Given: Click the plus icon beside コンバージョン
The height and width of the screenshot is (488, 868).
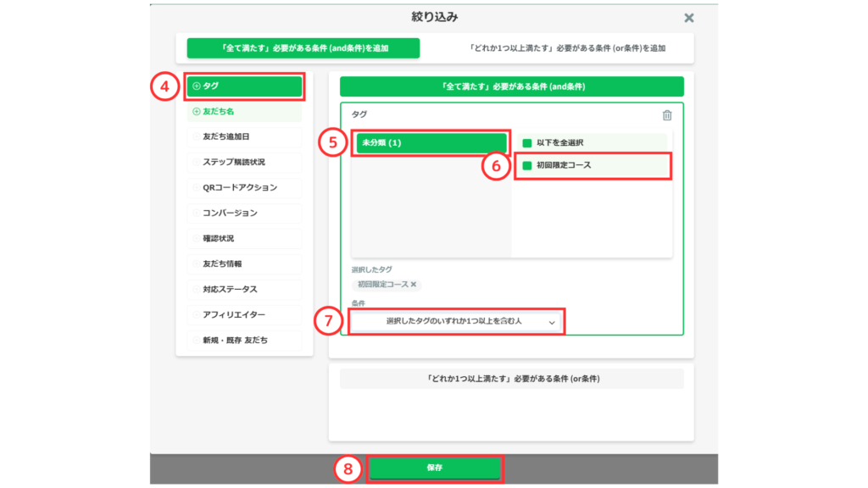Looking at the screenshot, I should [x=197, y=213].
